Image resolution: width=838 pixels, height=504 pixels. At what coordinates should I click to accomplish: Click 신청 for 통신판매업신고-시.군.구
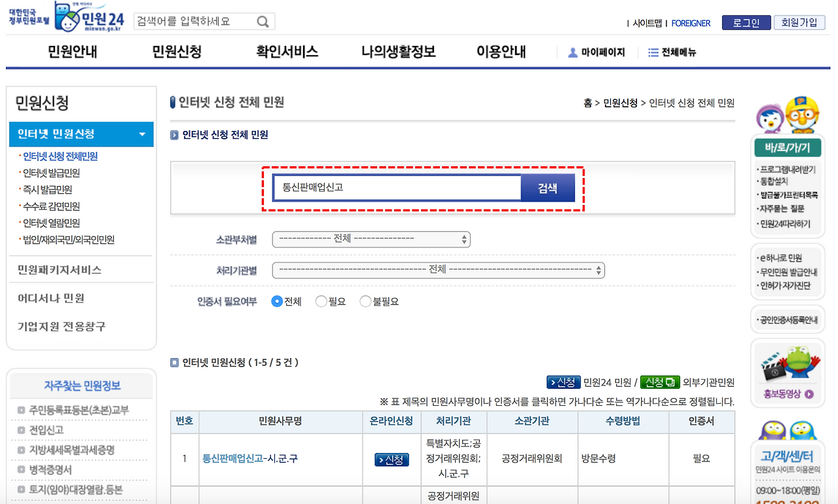(392, 460)
